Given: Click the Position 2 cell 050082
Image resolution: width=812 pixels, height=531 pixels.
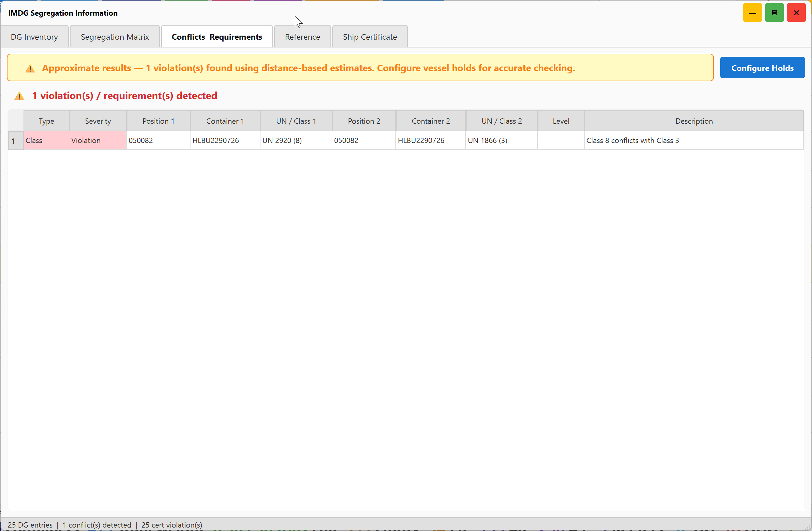Looking at the screenshot, I should (364, 141).
